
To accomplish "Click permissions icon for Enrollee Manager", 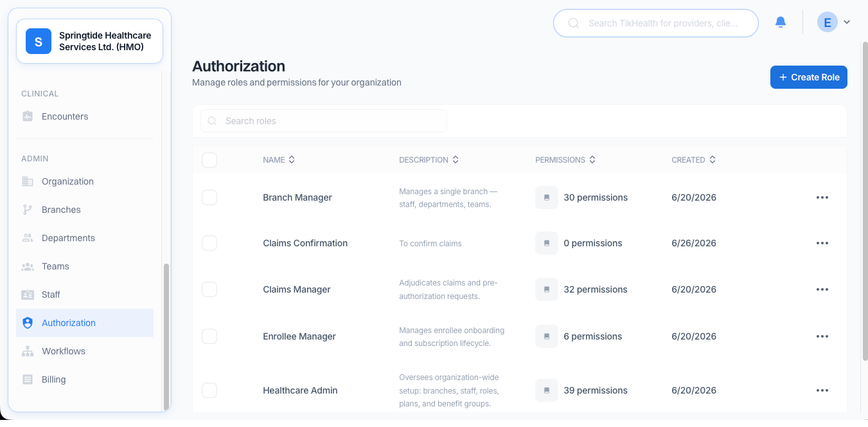I will point(547,336).
